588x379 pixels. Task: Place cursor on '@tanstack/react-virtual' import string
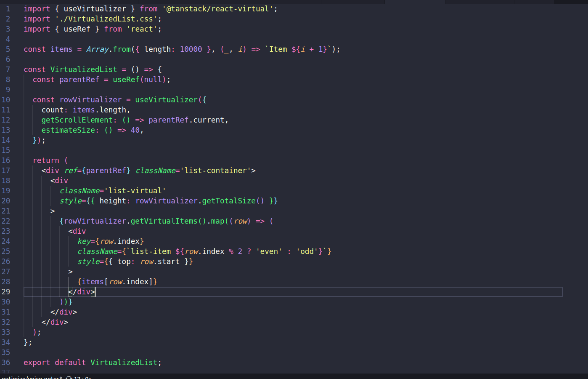pyautogui.click(x=218, y=9)
